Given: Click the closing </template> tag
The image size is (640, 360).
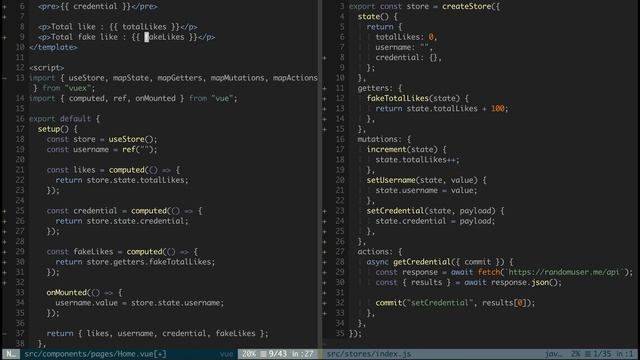Looking at the screenshot, I should (x=53, y=47).
